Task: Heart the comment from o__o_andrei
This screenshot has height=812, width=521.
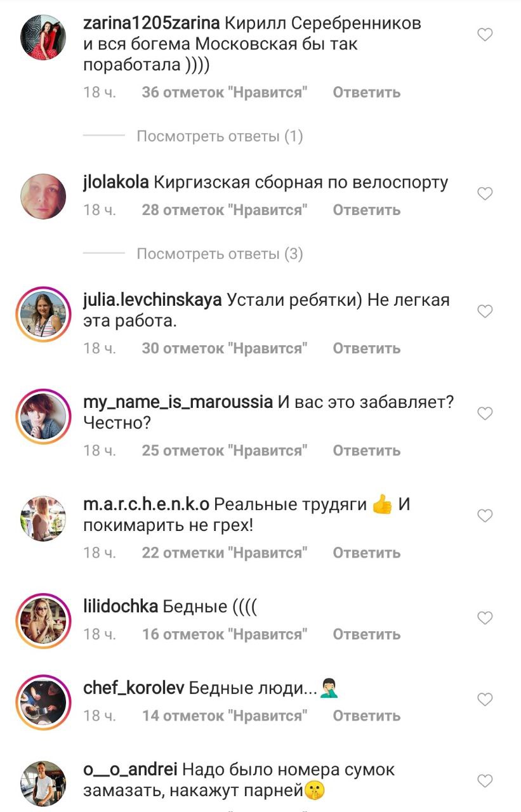Action: [x=485, y=780]
